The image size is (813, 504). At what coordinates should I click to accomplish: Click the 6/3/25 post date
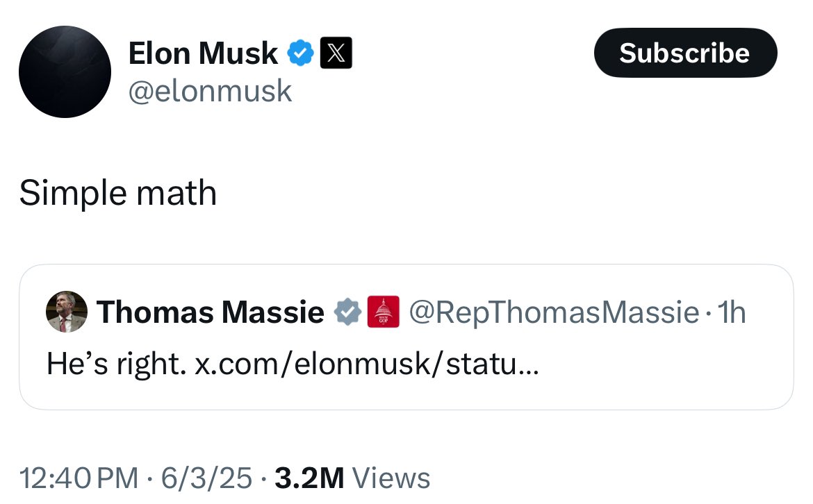click(208, 478)
